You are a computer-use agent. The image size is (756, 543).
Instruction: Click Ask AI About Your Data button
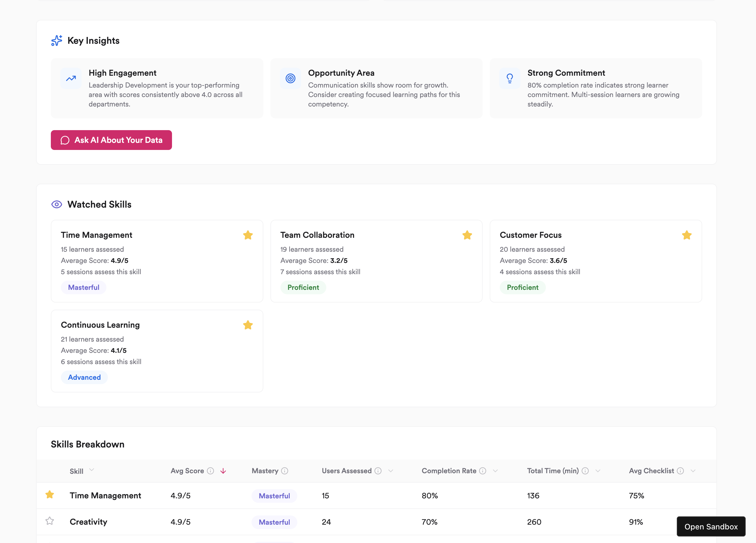click(x=111, y=140)
